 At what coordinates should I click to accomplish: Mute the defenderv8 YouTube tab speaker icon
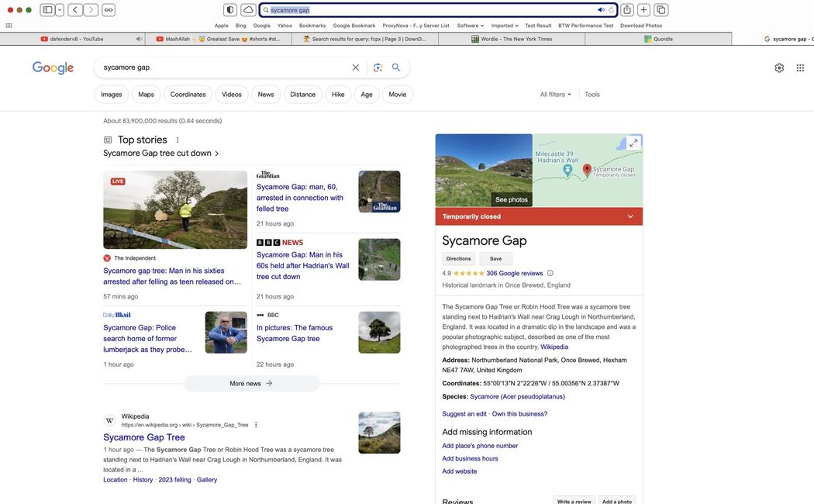coord(139,39)
